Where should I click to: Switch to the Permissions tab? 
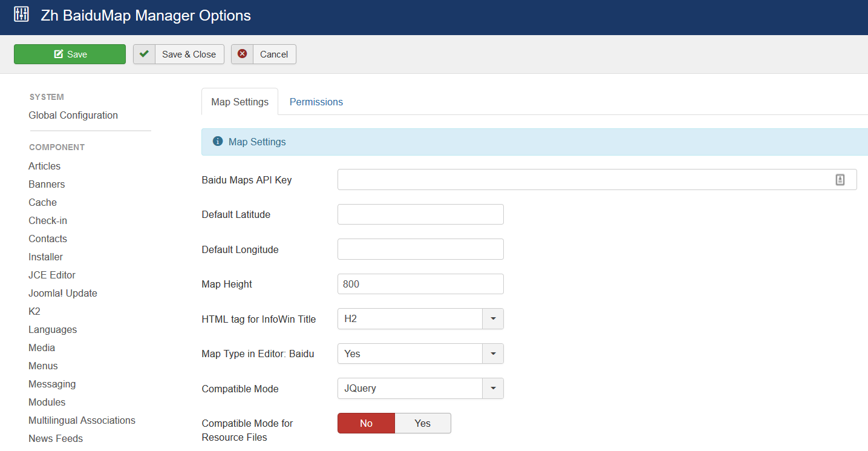click(316, 102)
